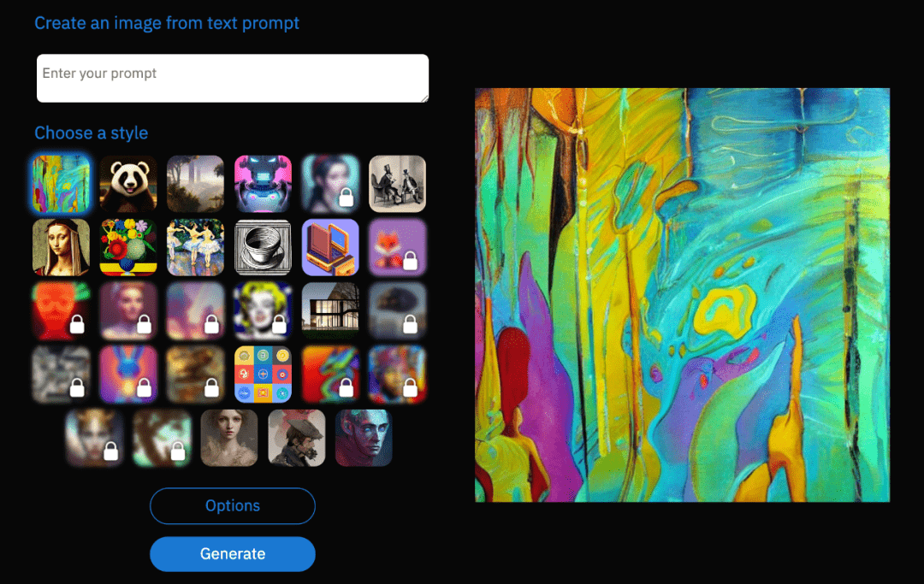Select the isometric purple room style
Image resolution: width=924 pixels, height=584 pixels.
tap(330, 247)
